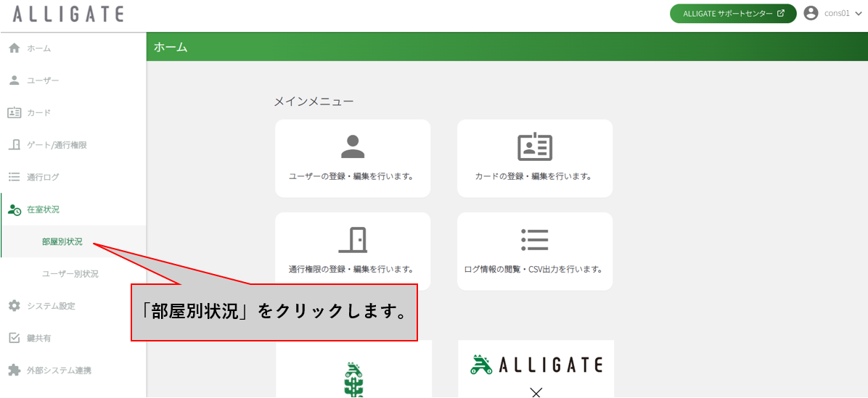The height and width of the screenshot is (398, 868).
Task: Click the ホーム title in green bar
Action: point(171,48)
